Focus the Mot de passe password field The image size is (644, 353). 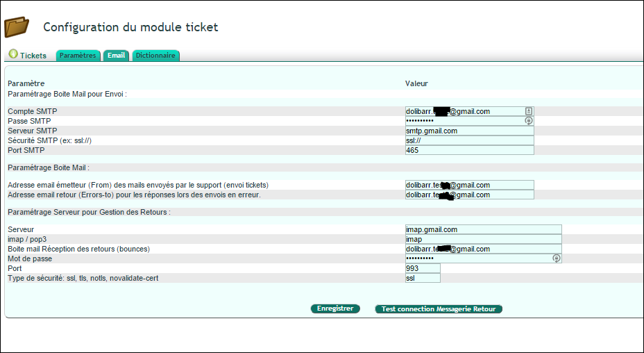click(x=484, y=258)
